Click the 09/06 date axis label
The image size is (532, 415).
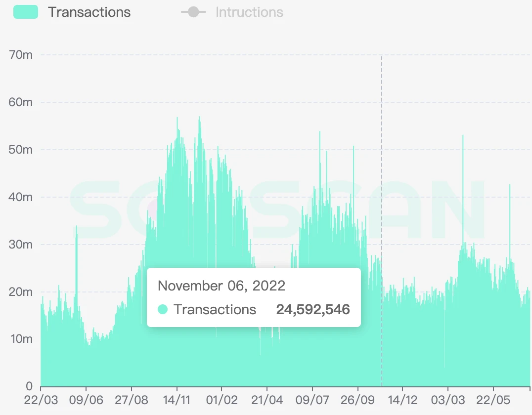(86, 399)
